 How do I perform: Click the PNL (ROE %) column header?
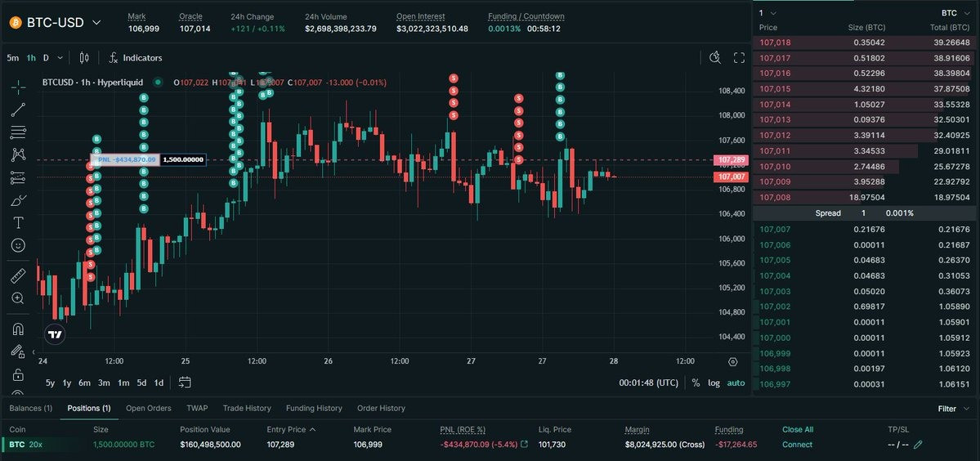pos(463,429)
